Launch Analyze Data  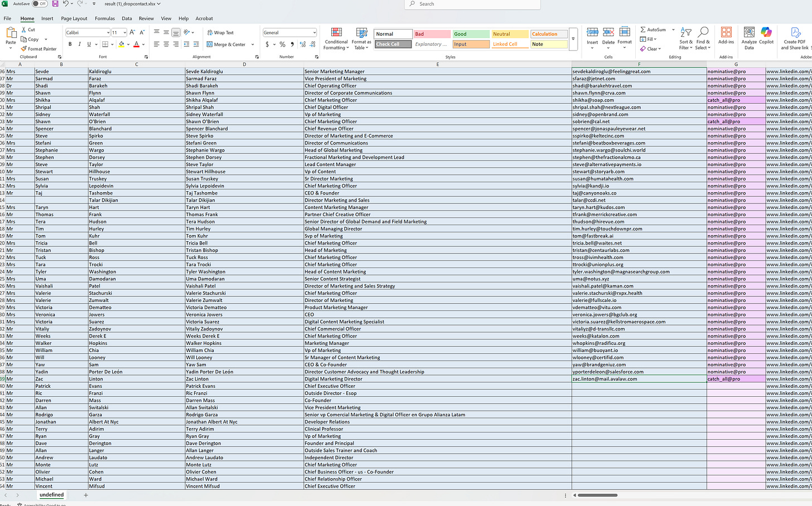click(749, 38)
